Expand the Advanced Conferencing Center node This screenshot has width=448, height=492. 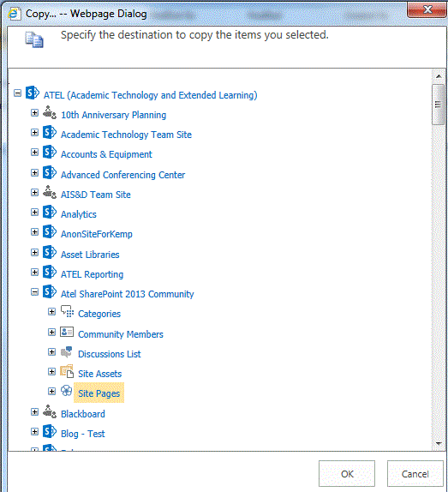coord(35,172)
